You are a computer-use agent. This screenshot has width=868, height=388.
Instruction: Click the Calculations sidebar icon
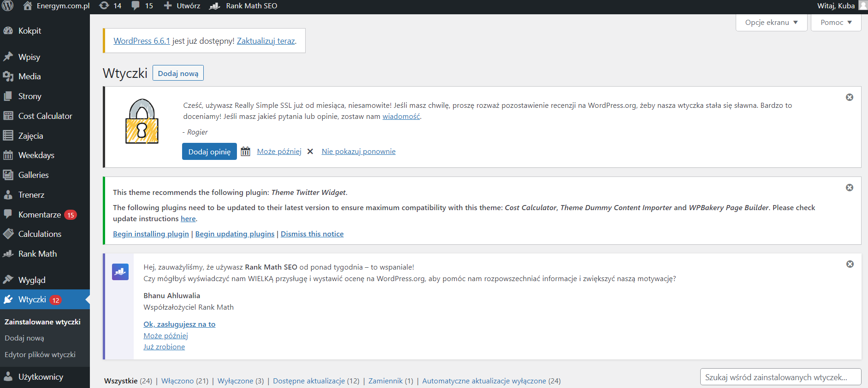click(x=8, y=234)
